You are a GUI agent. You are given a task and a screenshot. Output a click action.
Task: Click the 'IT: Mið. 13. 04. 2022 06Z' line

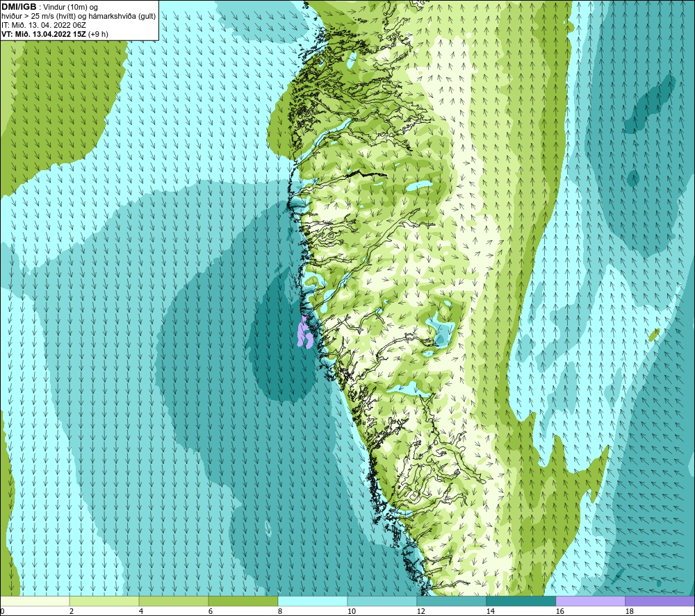coord(43,25)
